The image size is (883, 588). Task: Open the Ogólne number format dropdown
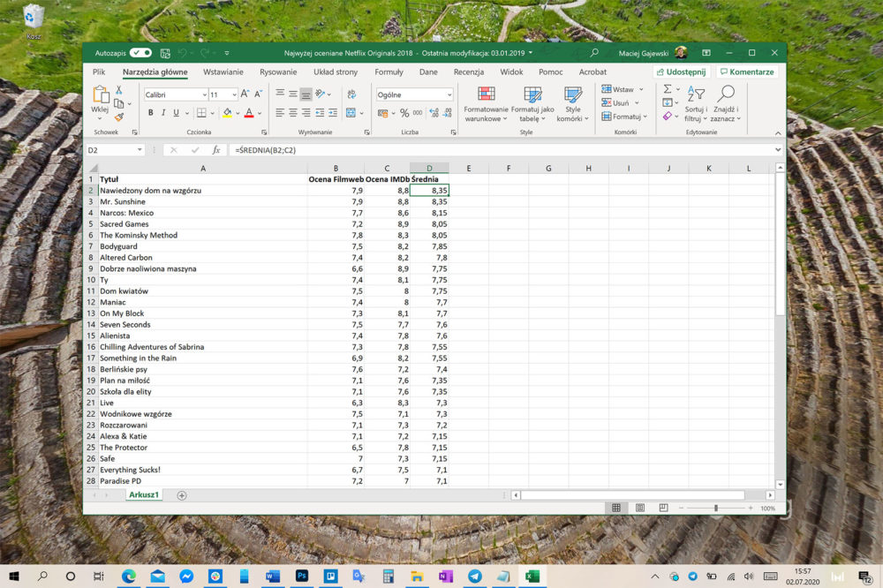click(x=449, y=94)
